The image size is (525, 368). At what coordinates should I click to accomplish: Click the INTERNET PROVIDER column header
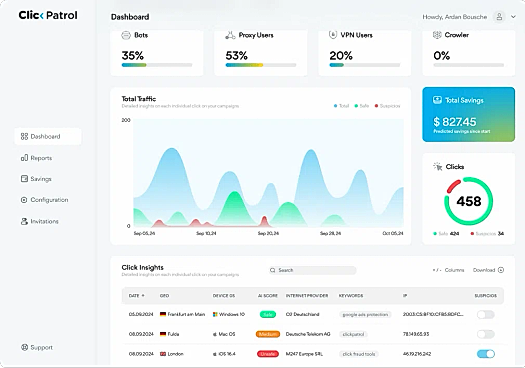[x=307, y=296]
